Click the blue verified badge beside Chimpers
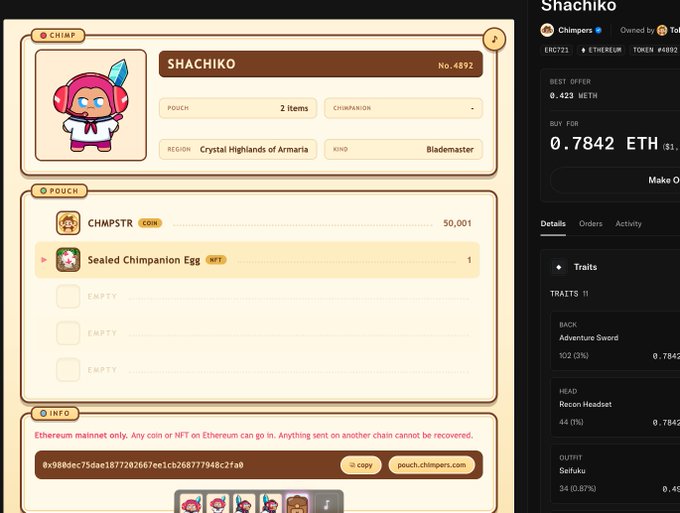The width and height of the screenshot is (680, 513). point(598,30)
